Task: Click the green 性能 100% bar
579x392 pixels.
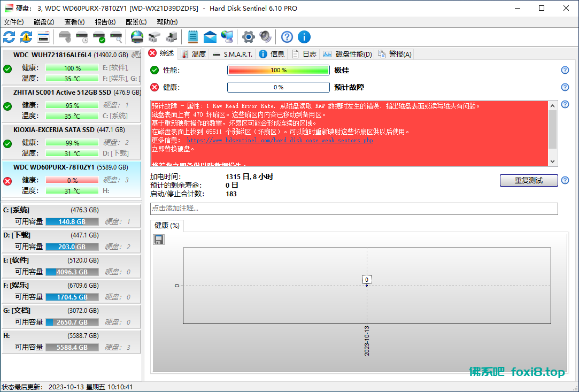Action: pos(278,70)
